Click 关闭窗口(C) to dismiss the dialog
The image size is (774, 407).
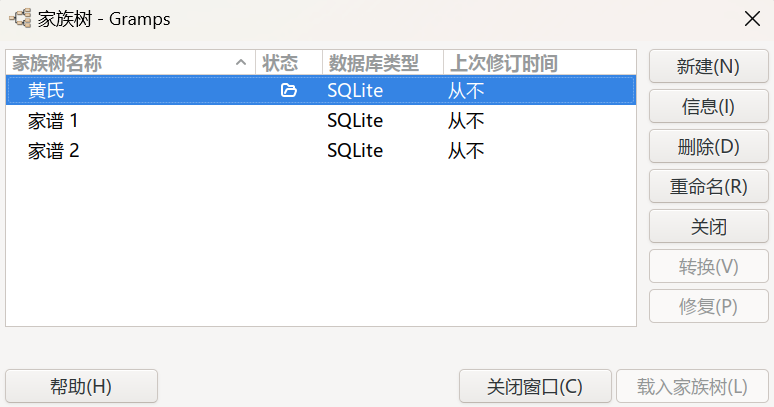(534, 387)
